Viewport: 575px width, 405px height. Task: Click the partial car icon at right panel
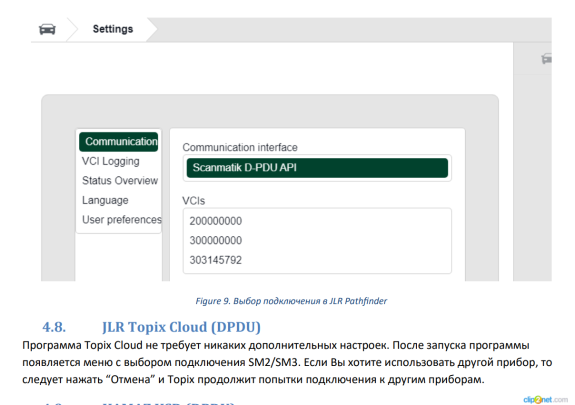[x=546, y=59]
